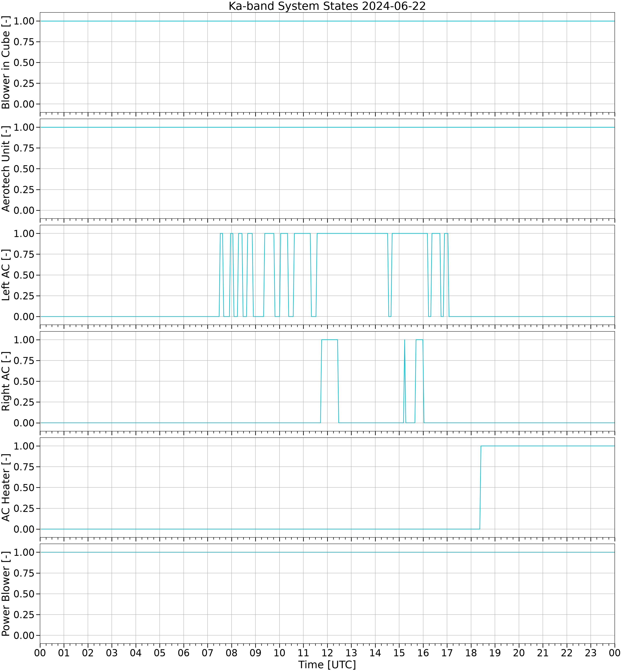Click the Aerotech Unit y-axis label

pyautogui.click(x=6, y=169)
